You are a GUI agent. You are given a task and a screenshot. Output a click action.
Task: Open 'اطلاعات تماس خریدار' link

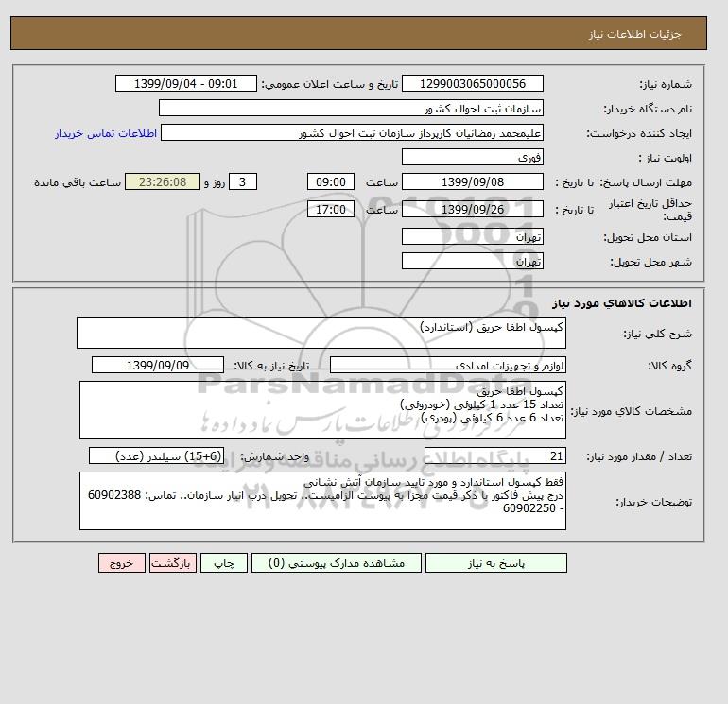click(106, 133)
